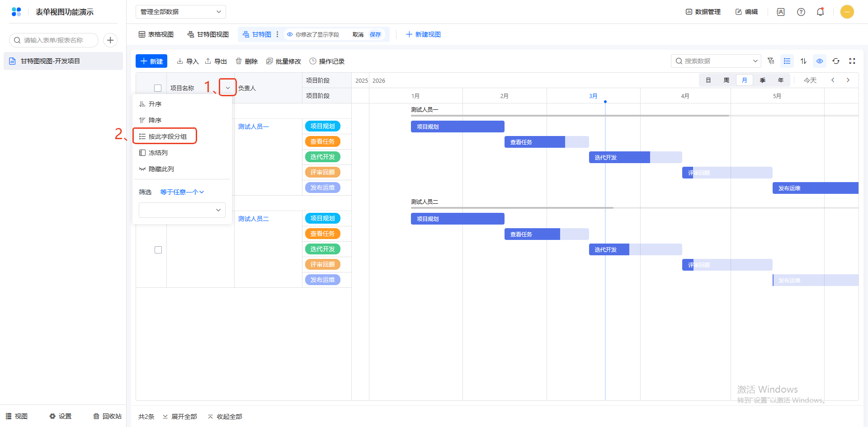This screenshot has height=427, width=868.
Task: Click the 迭代开发 progress bar for 测试人员一
Action: 619,157
